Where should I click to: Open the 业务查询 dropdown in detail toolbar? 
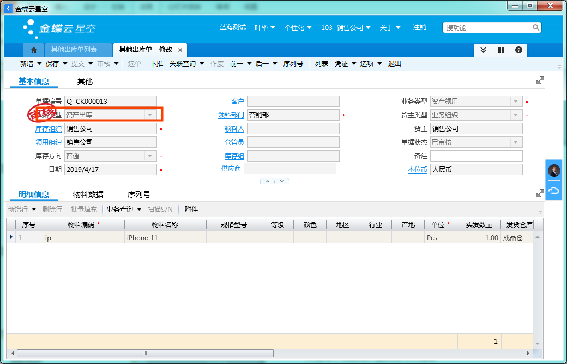tap(139, 209)
